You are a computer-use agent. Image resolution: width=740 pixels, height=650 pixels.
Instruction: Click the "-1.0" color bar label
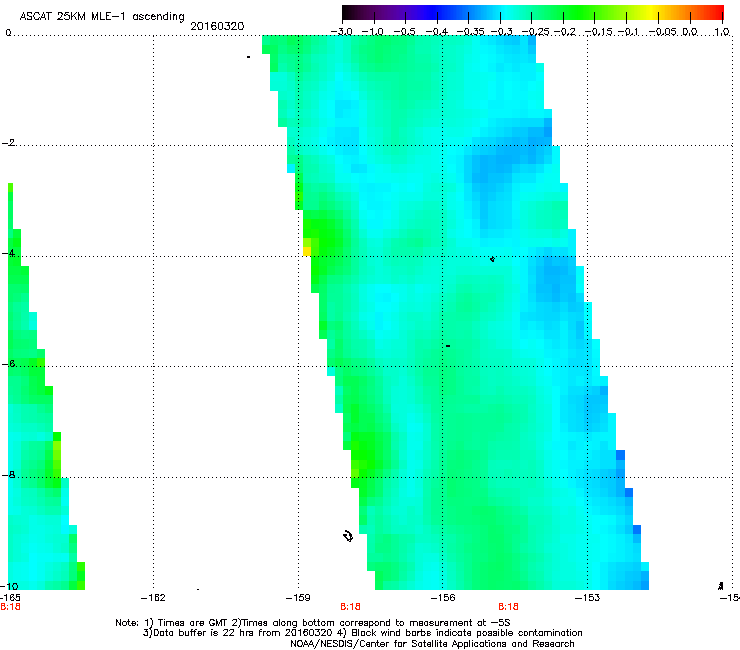click(x=372, y=32)
